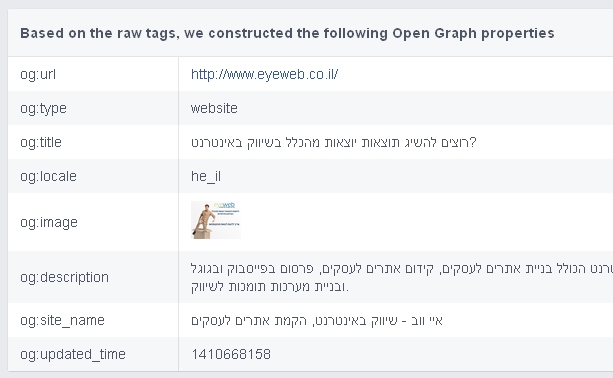Select the he_il locale value
Viewport: 613px width, 378px height.
(x=206, y=176)
